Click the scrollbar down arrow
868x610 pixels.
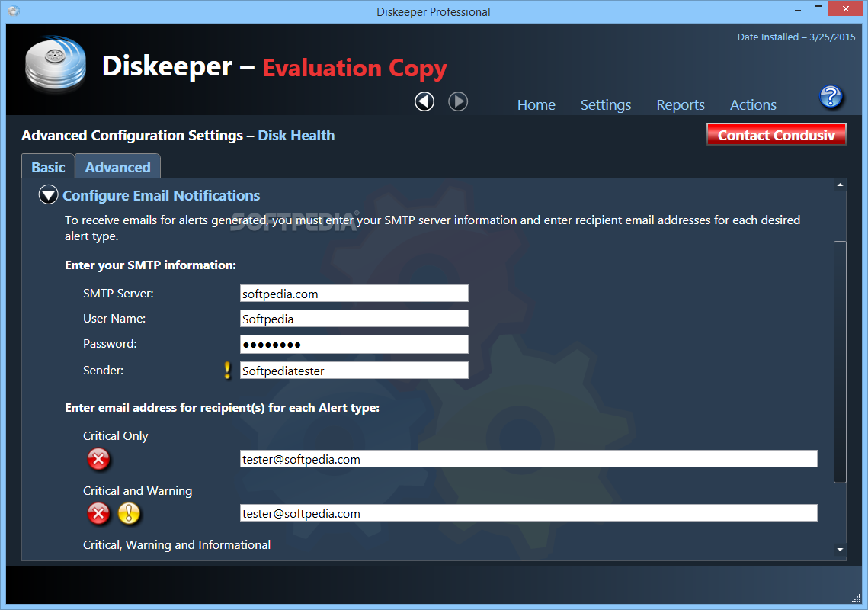point(840,550)
